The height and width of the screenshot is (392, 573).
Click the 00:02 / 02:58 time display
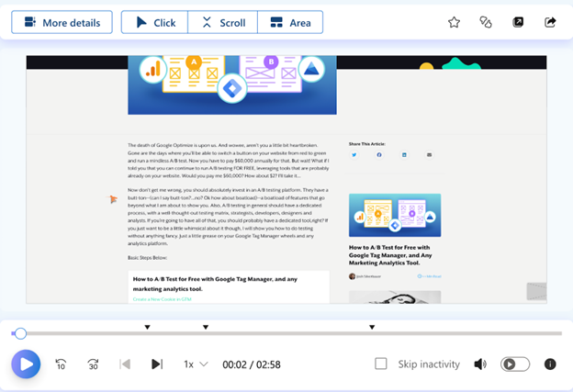point(252,364)
